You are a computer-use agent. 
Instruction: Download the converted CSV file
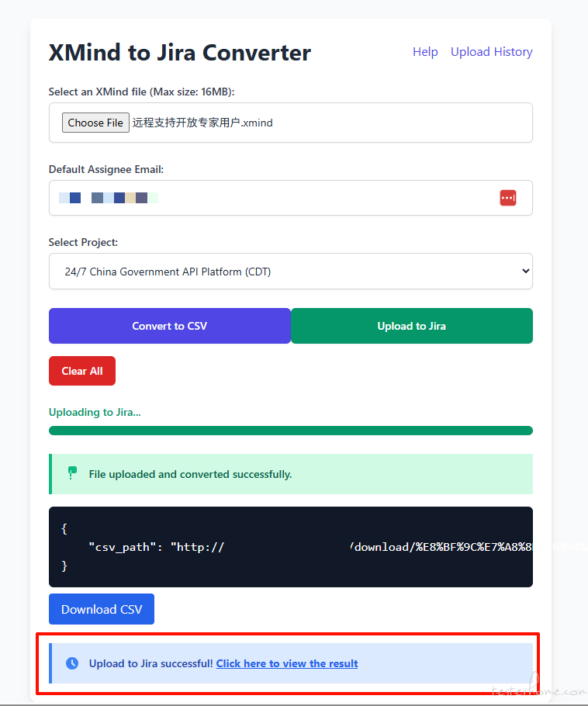(x=102, y=609)
